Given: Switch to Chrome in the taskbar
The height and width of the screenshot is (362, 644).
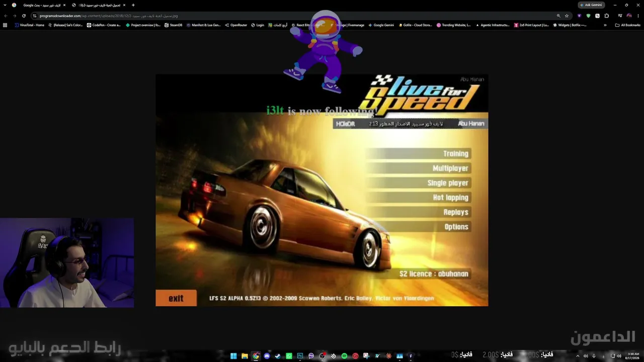Looking at the screenshot, I should [256, 356].
